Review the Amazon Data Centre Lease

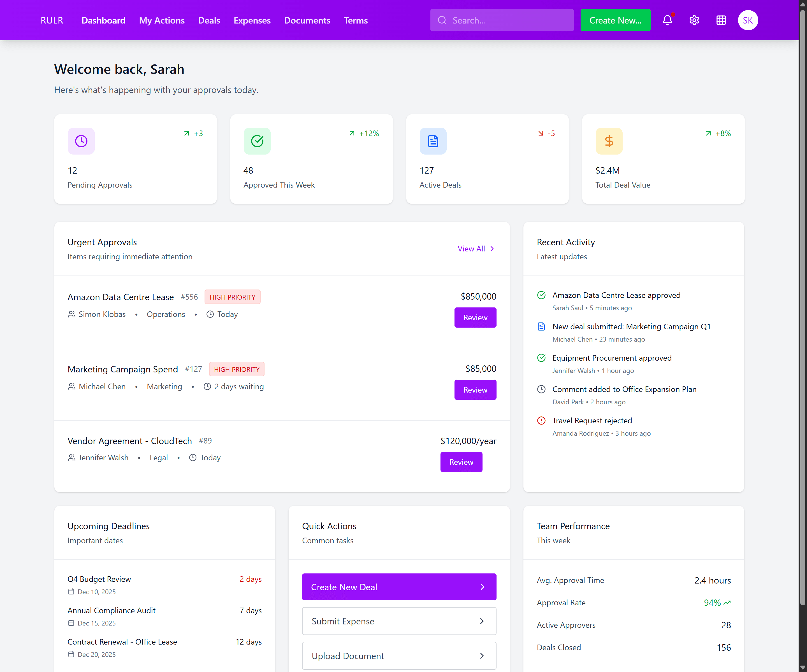tap(475, 318)
